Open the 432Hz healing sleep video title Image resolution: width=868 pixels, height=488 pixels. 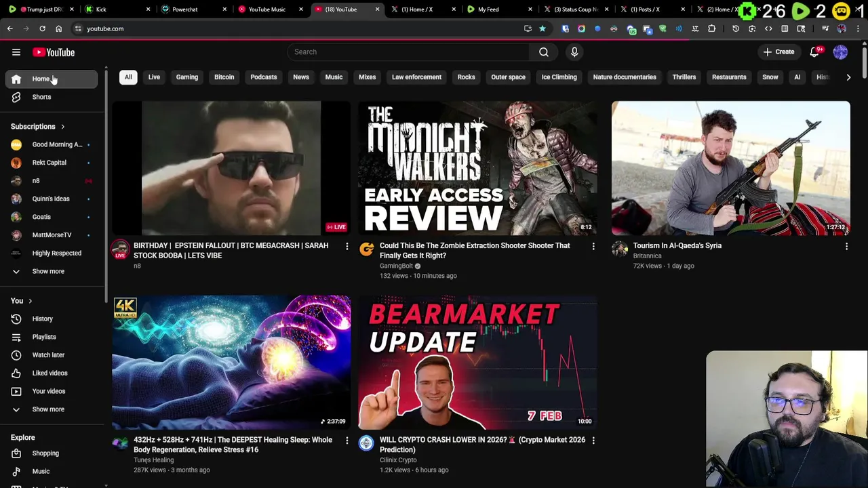(233, 445)
